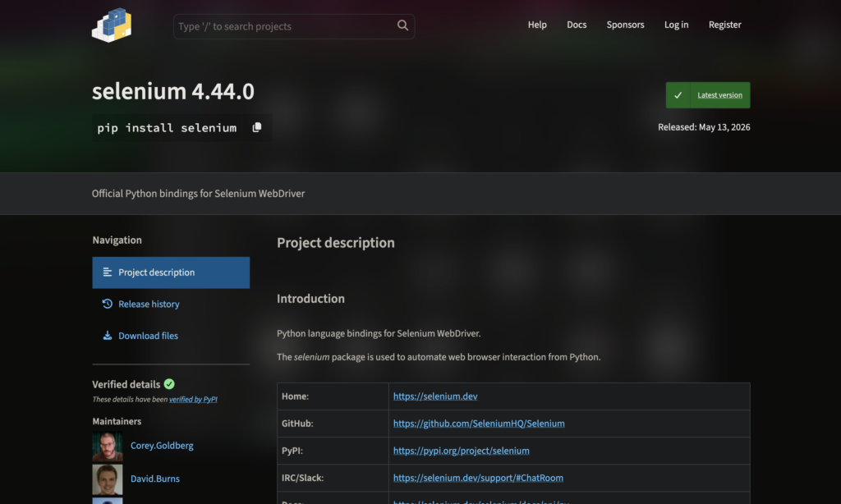Click the search magnifier icon

[x=402, y=25]
